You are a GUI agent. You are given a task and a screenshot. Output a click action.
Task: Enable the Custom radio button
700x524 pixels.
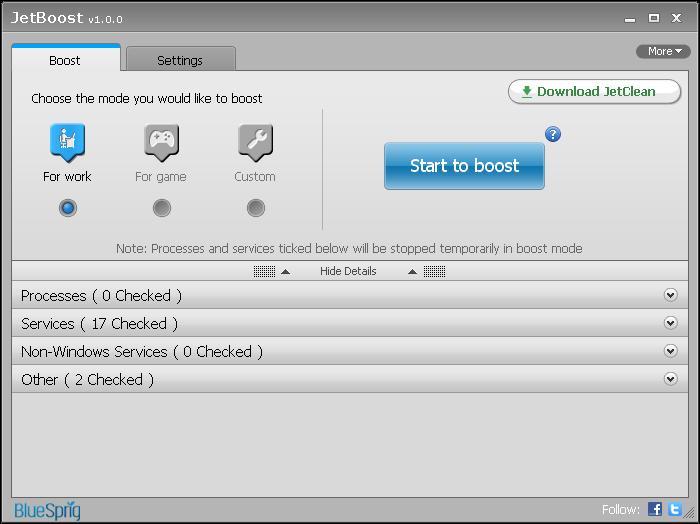pos(256,208)
